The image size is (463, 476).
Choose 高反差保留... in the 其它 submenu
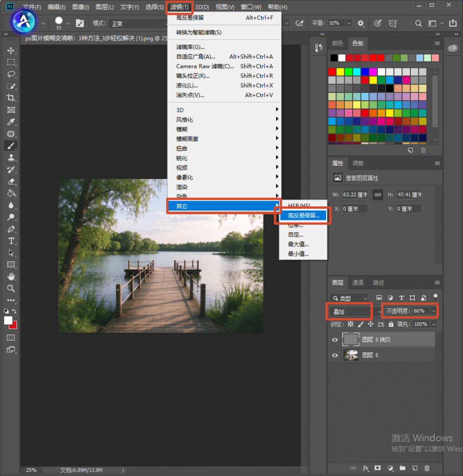tap(303, 216)
